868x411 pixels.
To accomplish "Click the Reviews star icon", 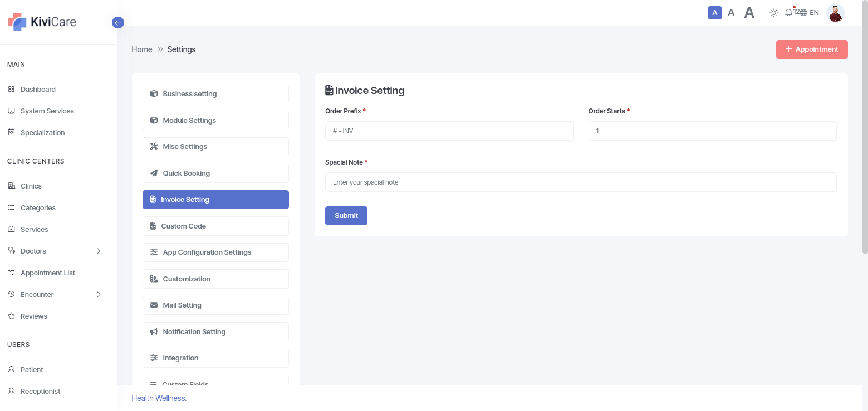I will point(11,316).
